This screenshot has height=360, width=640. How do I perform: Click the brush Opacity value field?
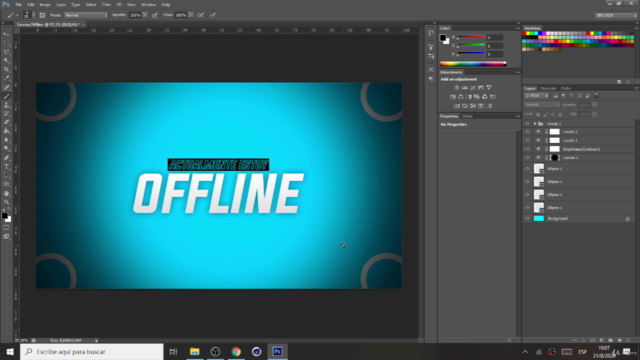tap(135, 15)
